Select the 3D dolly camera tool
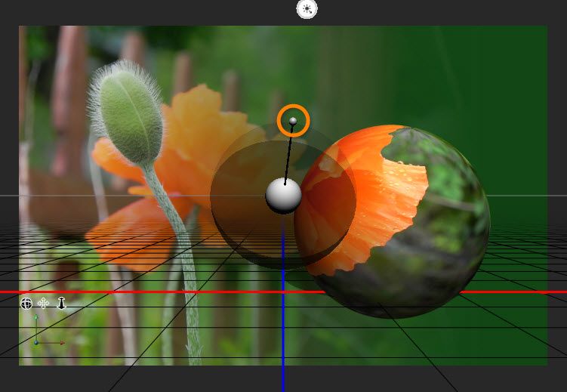The width and height of the screenshot is (567, 392). tap(61, 304)
